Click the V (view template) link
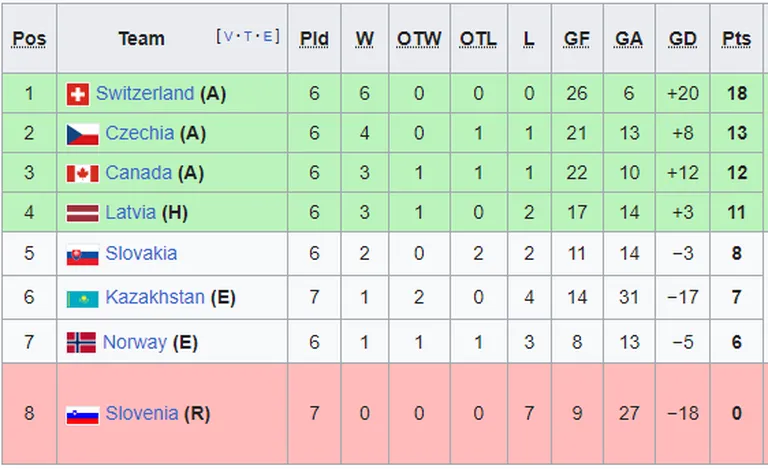Screen dimensions: 768x469 (228, 37)
